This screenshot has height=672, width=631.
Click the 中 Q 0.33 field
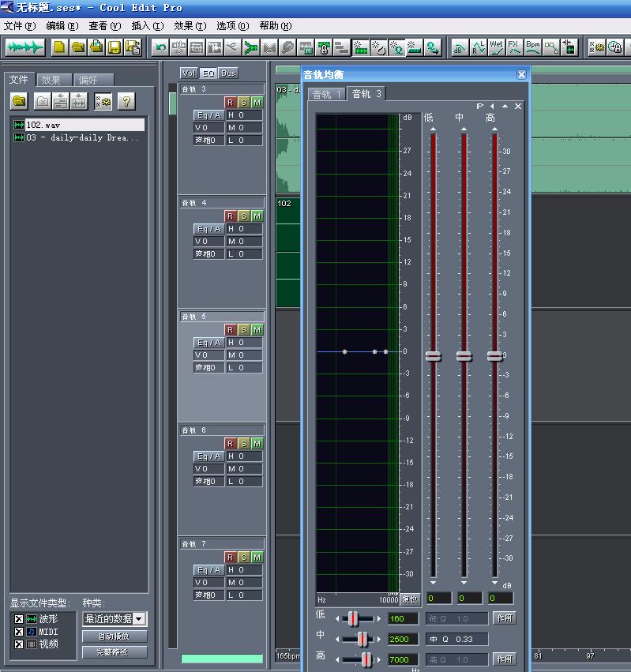[457, 639]
